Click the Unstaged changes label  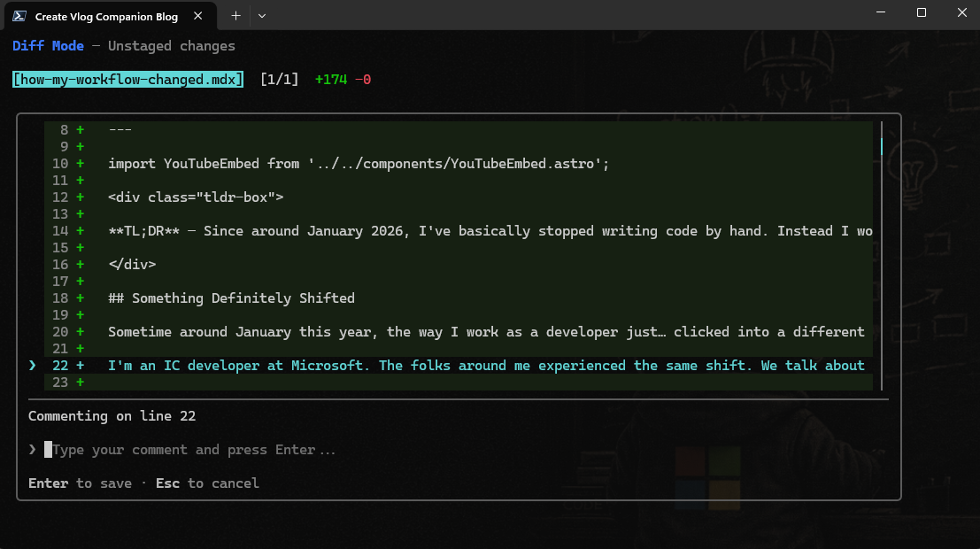tap(171, 46)
